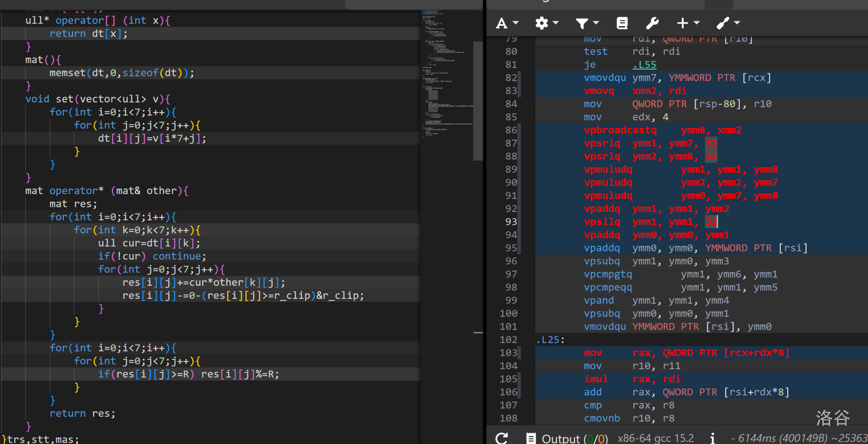Place cursor on the 'return res;' line
The width and height of the screenshot is (868, 444).
(x=82, y=414)
